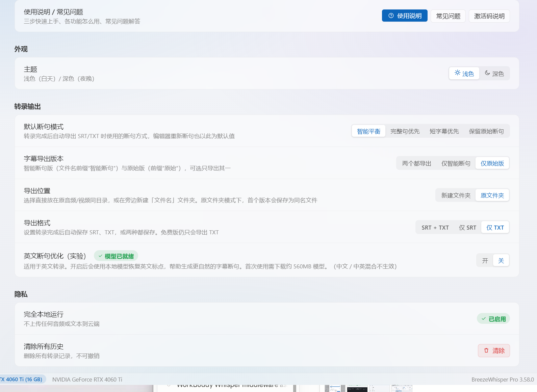
Task: Choose SRT + TXT export format
Action: coord(435,228)
